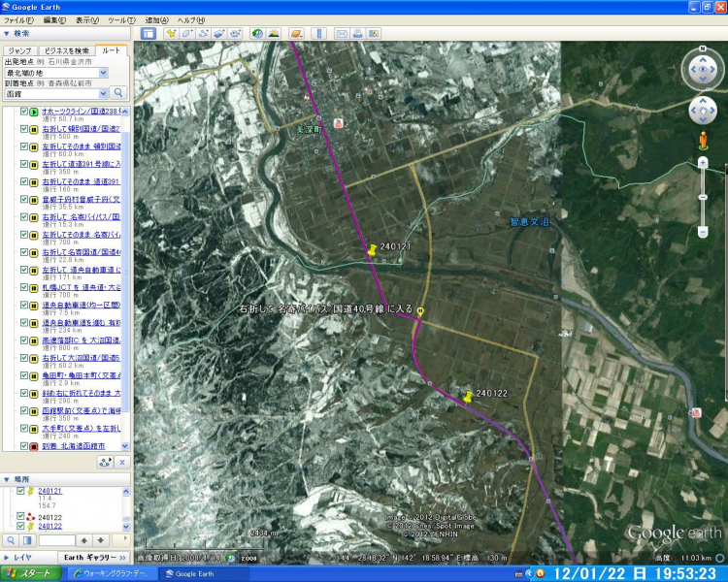The width and height of the screenshot is (728, 582).
Task: Open the planet switcher (Saturn icon)
Action: 296,33
